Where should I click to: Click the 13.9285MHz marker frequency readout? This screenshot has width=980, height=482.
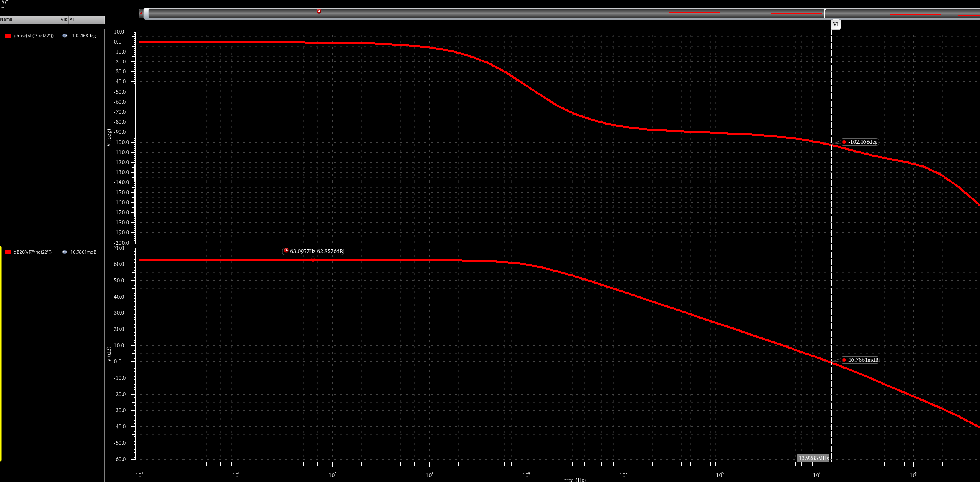point(813,458)
